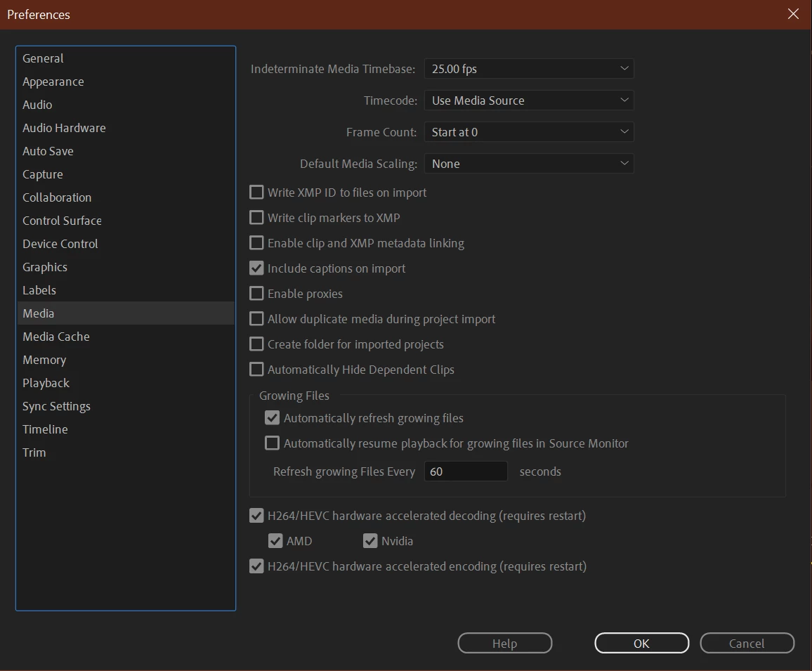Viewport: 812px width, 671px height.
Task: Close the Preferences window
Action: 793,14
